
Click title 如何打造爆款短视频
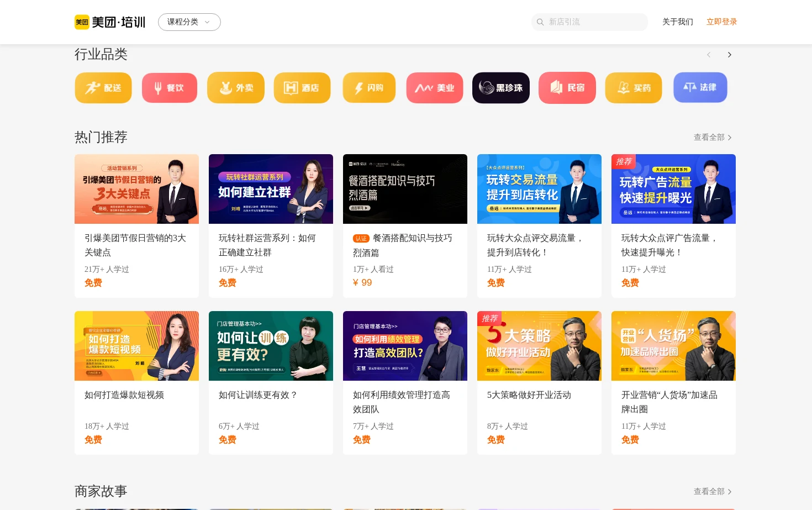tap(124, 395)
